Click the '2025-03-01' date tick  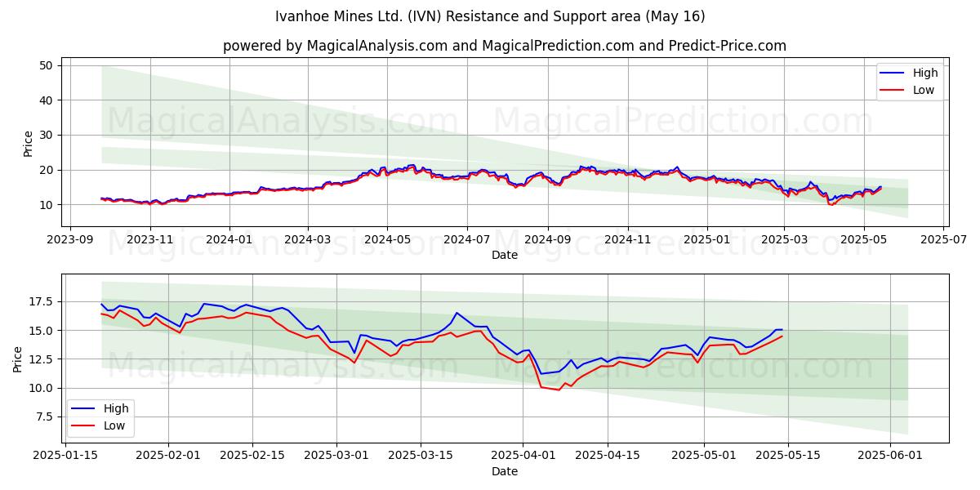pos(336,456)
